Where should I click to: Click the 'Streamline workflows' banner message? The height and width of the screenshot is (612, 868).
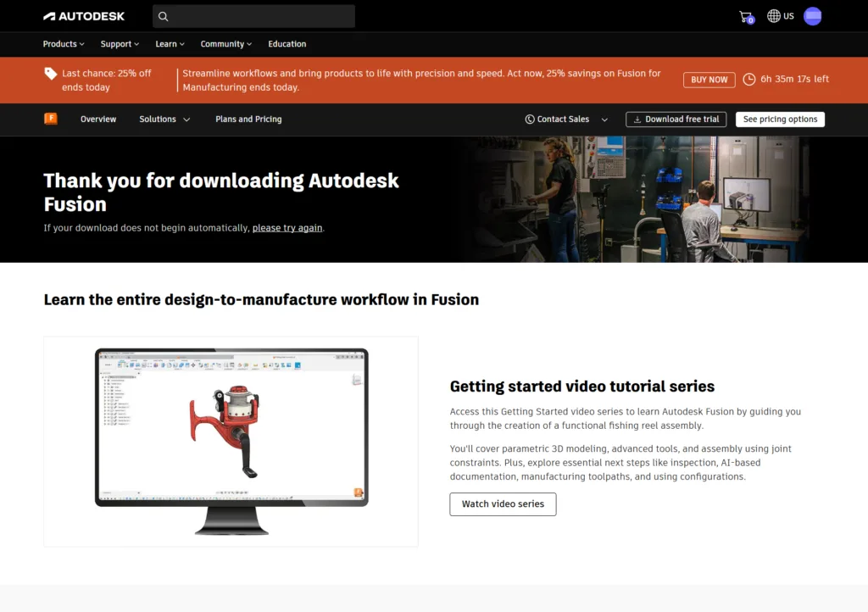click(x=421, y=81)
